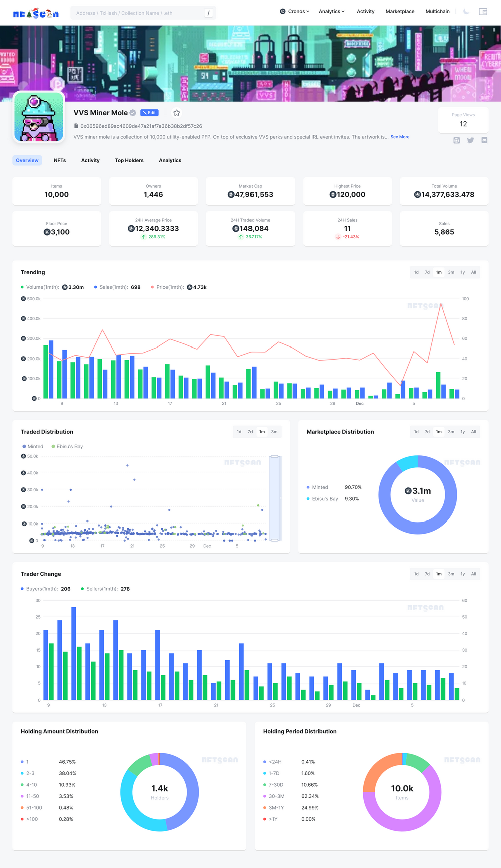Open the collection's website globe icon
This screenshot has width=501, height=868.
[x=456, y=140]
